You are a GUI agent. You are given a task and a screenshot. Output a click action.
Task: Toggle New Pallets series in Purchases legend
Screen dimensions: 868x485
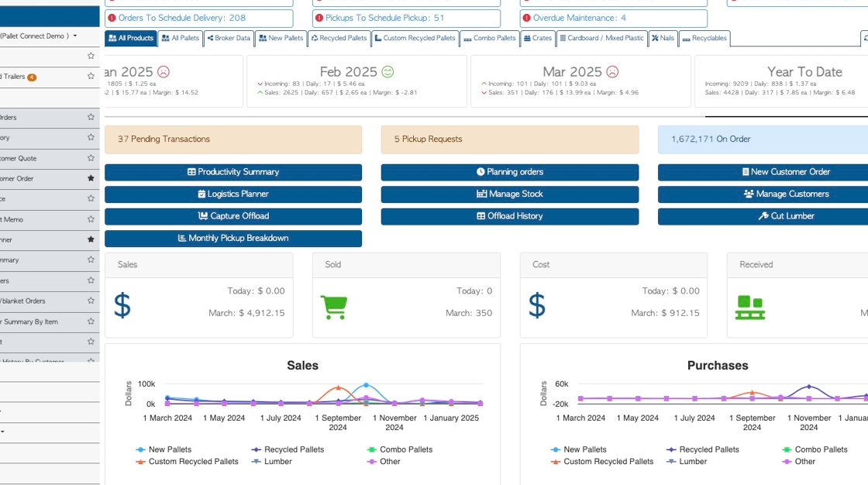[578, 449]
